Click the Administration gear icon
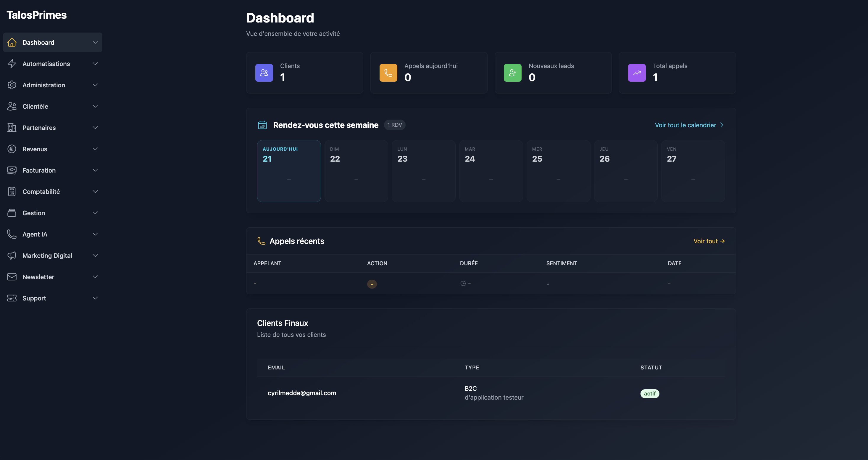Screen dimensions: 868x460 tap(12, 85)
